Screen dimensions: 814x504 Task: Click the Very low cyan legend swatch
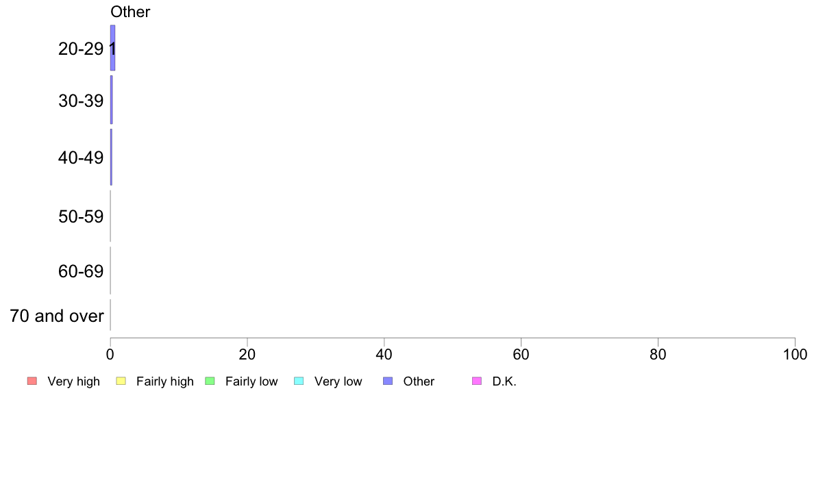(x=299, y=381)
